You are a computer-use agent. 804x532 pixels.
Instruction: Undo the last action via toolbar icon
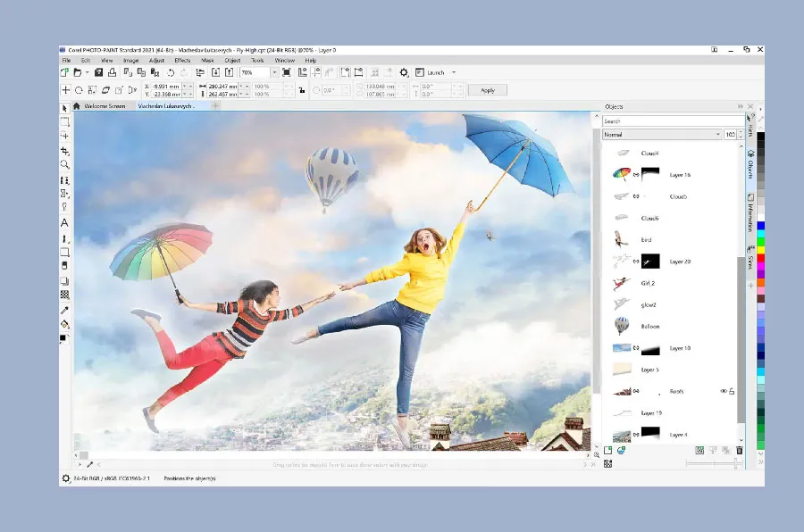tap(172, 73)
